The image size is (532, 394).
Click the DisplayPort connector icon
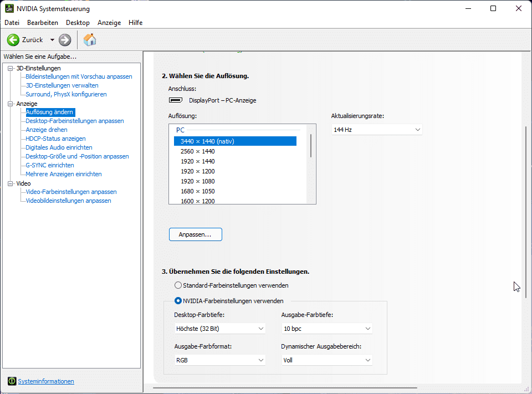click(x=176, y=100)
